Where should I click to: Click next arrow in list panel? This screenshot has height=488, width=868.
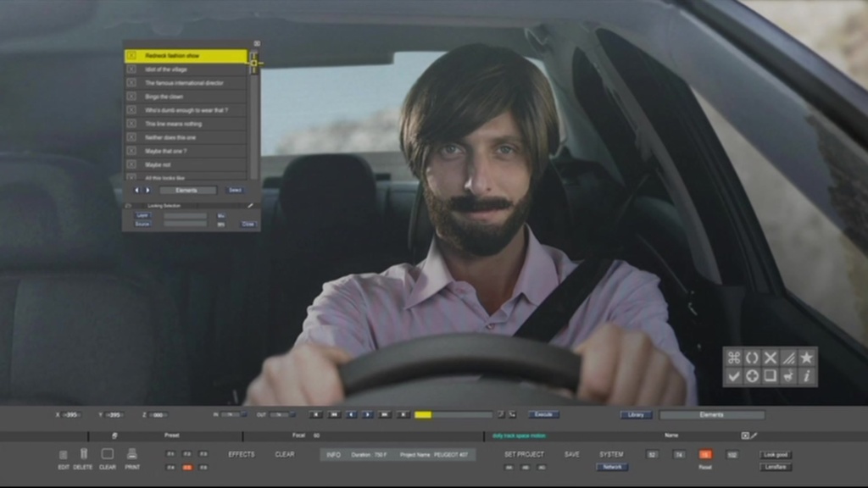(x=147, y=191)
